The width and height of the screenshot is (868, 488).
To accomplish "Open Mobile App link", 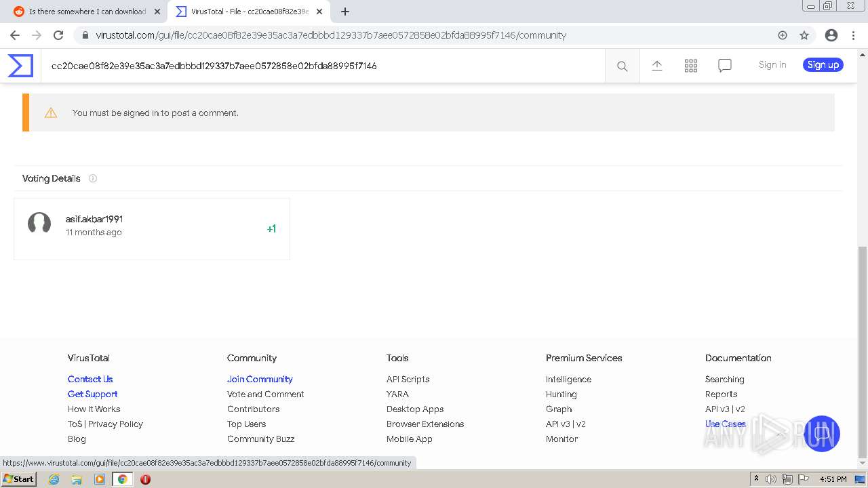I will tap(410, 439).
